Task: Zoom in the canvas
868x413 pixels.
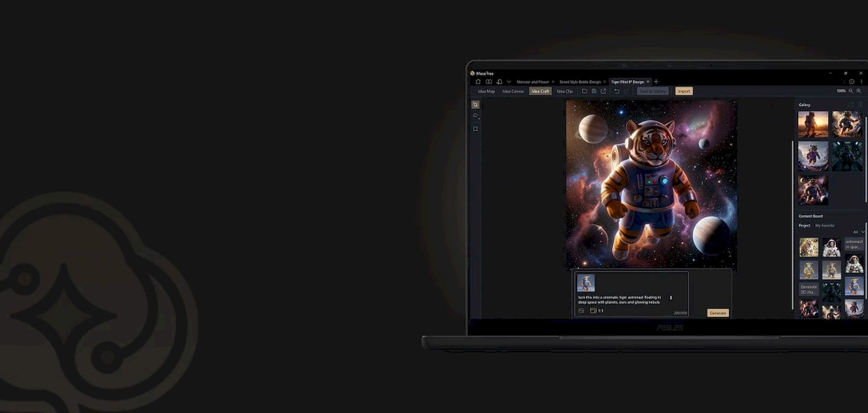Action: 859,91
